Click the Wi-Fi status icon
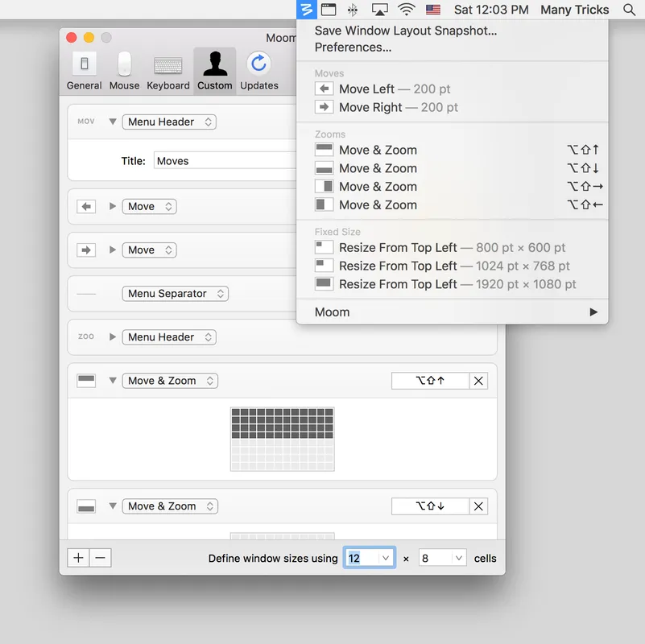 [x=407, y=10]
